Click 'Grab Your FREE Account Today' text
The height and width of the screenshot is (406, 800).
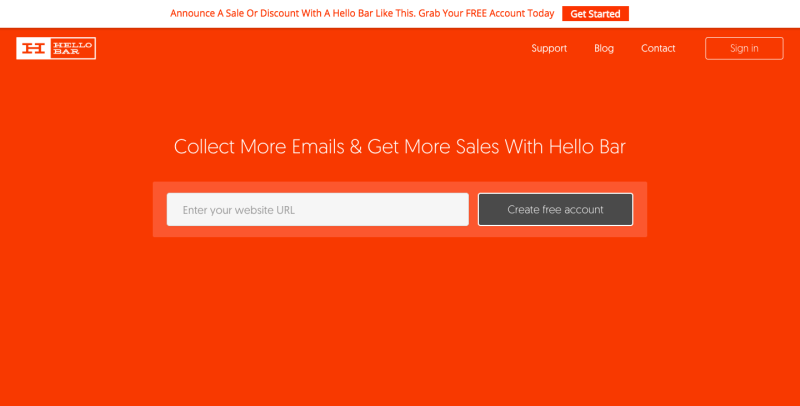click(x=486, y=14)
